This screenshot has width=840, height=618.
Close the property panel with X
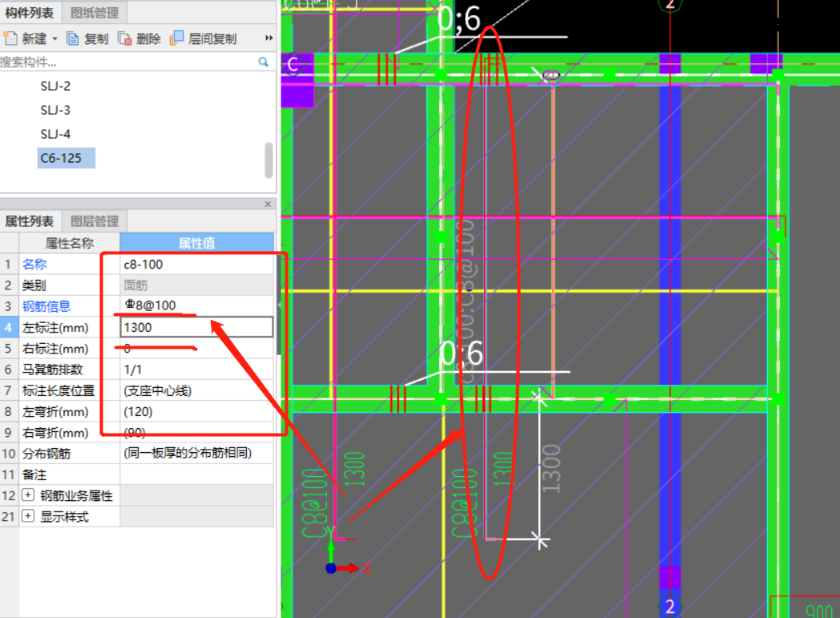click(268, 204)
